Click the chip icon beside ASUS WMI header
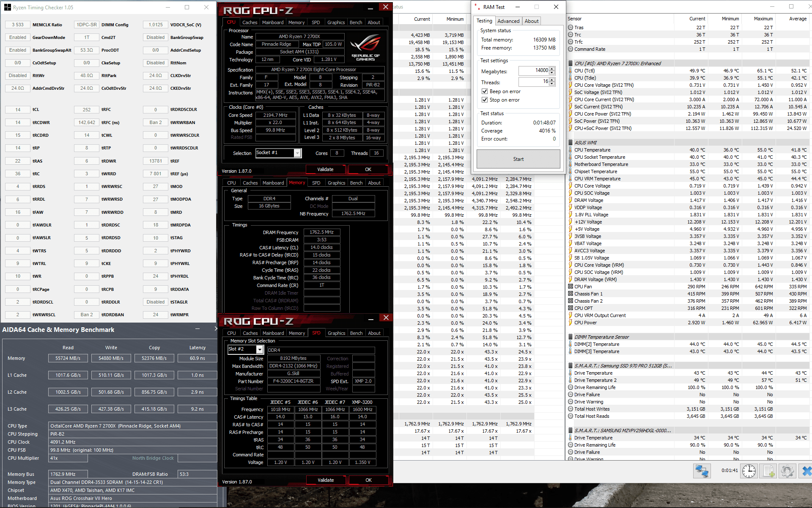Viewport: 812px width, 508px height. tap(571, 143)
